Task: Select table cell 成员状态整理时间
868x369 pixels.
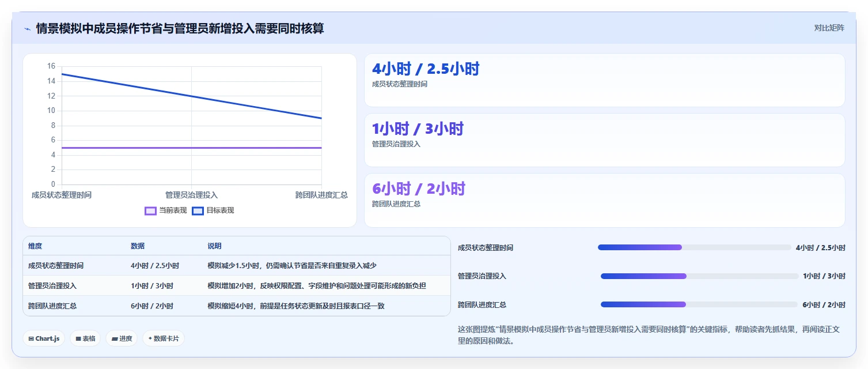Action: 56,266
